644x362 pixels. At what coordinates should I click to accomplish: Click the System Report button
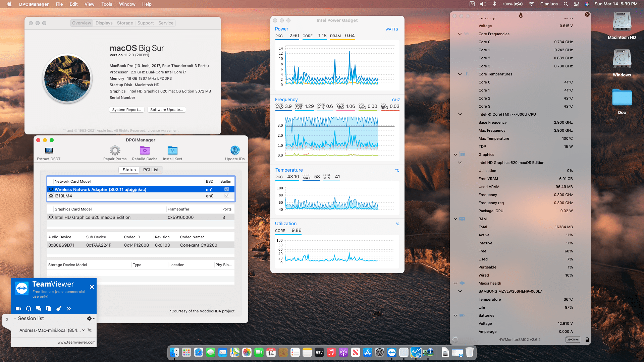(127, 110)
